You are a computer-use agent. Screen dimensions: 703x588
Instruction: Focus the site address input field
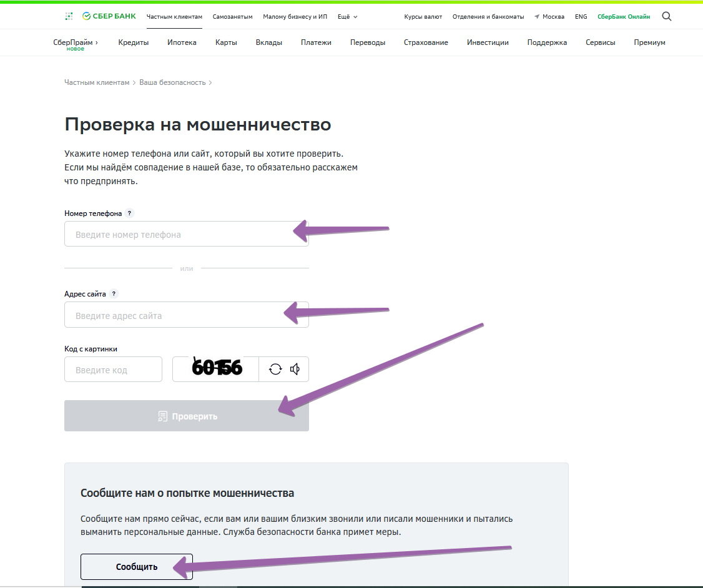(187, 315)
